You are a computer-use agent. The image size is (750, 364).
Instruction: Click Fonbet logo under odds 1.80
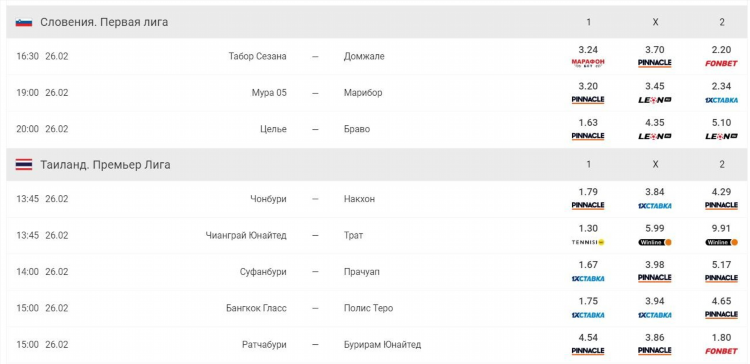point(721,351)
